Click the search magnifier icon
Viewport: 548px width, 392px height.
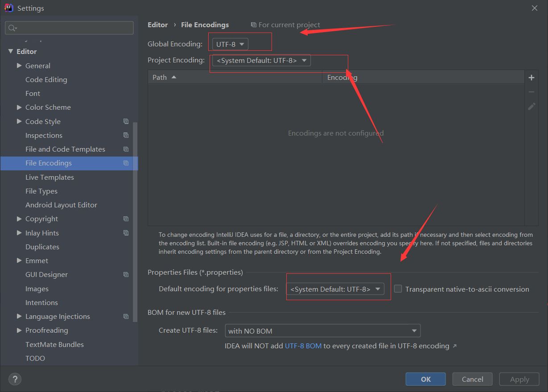coord(12,28)
